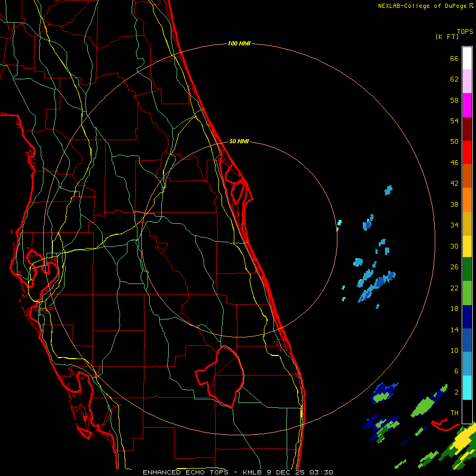Click the 10 value on legend
The height and width of the screenshot is (476, 476).
pos(454,350)
